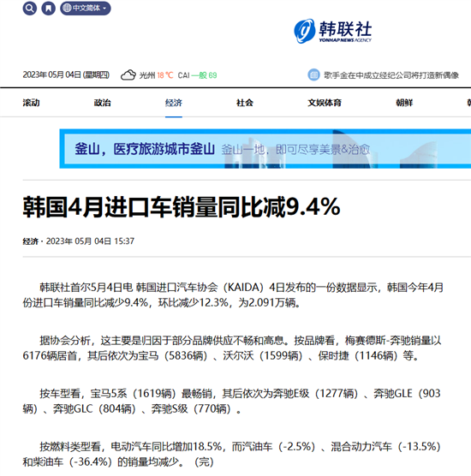The height and width of the screenshot is (476, 471).
Task: Open the 朝鲜 navigation tab
Action: (x=404, y=103)
